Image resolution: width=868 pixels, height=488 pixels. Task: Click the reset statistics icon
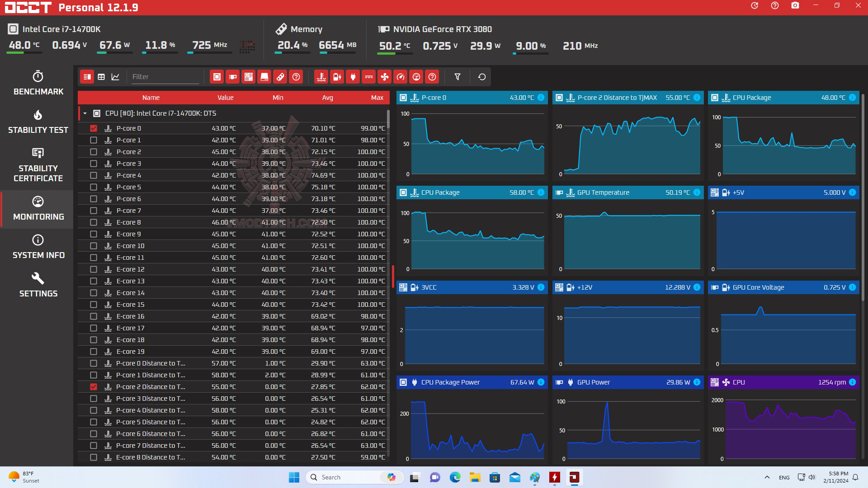coord(481,77)
